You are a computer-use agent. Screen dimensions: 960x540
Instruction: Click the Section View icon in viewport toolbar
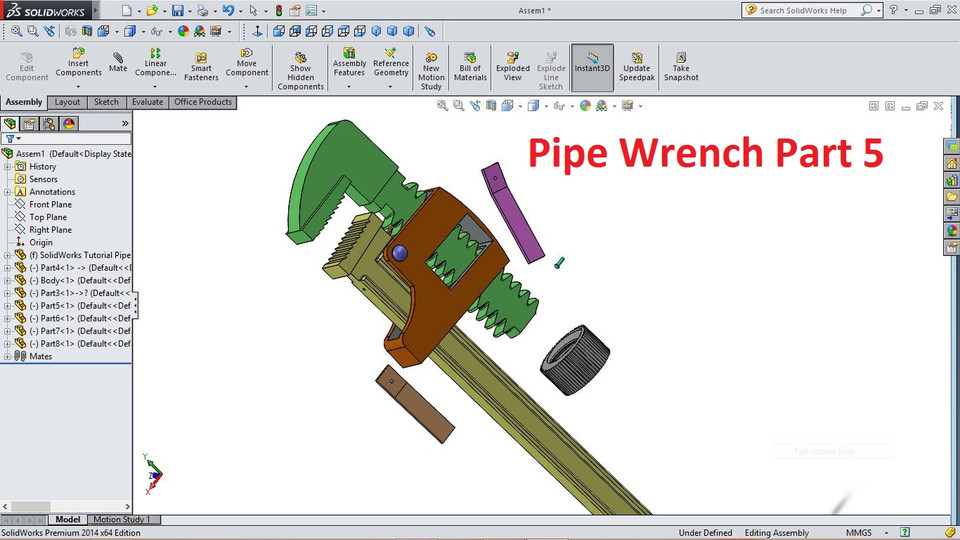491,106
